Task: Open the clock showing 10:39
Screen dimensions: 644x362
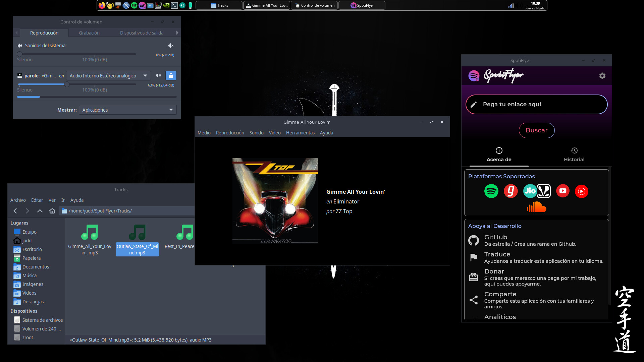Action: [535, 6]
